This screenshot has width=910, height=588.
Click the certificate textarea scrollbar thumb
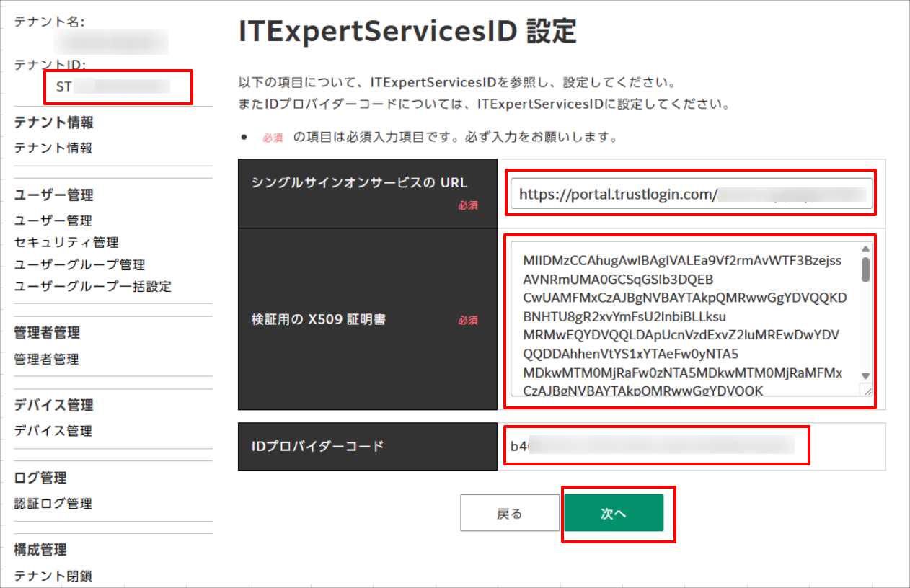[866, 269]
